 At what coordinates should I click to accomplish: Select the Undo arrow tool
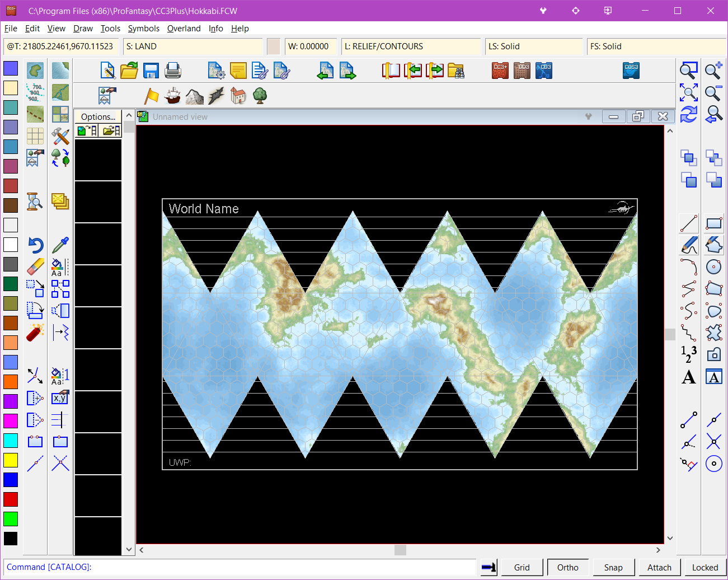(x=35, y=245)
